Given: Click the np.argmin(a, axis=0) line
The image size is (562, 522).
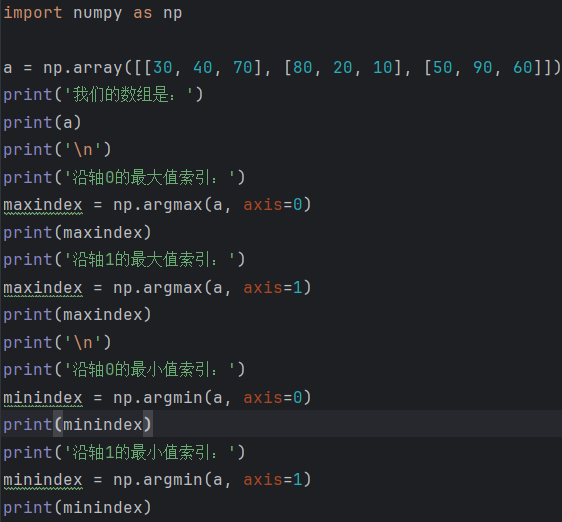Looking at the screenshot, I should click(157, 398).
